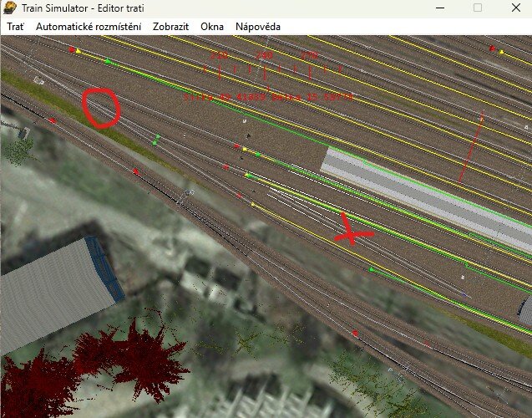532x418 pixels.
Task: Click the red signal marker beside window's right edge
Action: pos(492,49)
